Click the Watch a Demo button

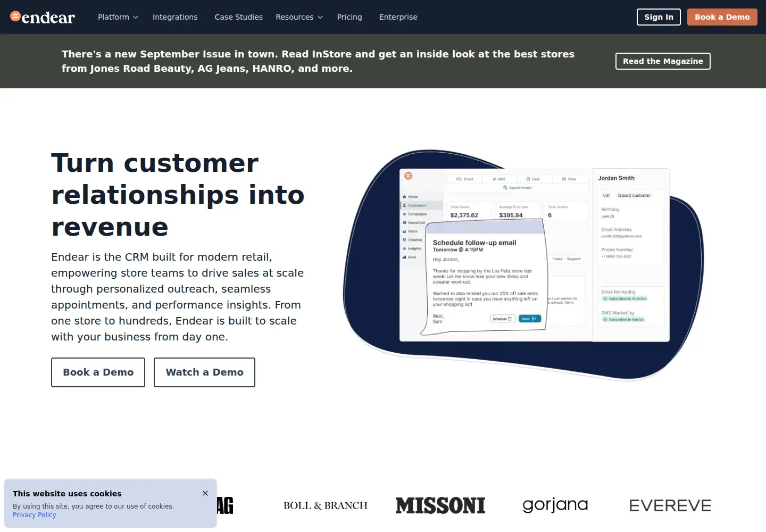(204, 372)
